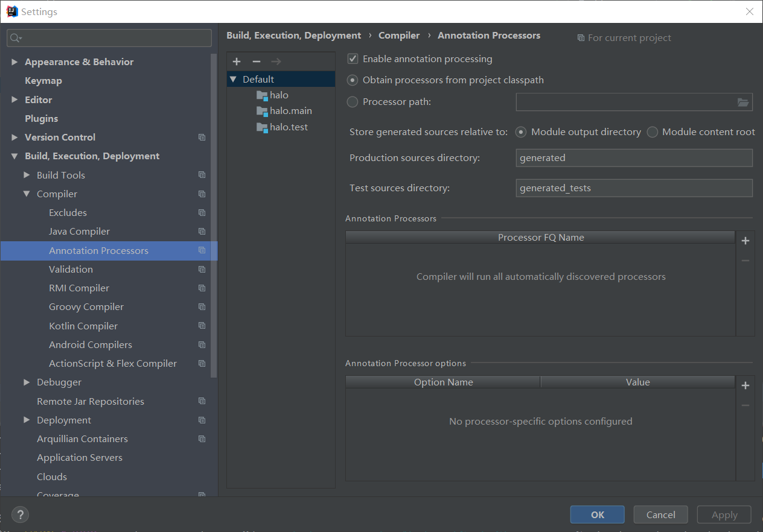Viewport: 763px width, 532px height.
Task: Choose Module output directory option
Action: (521, 132)
